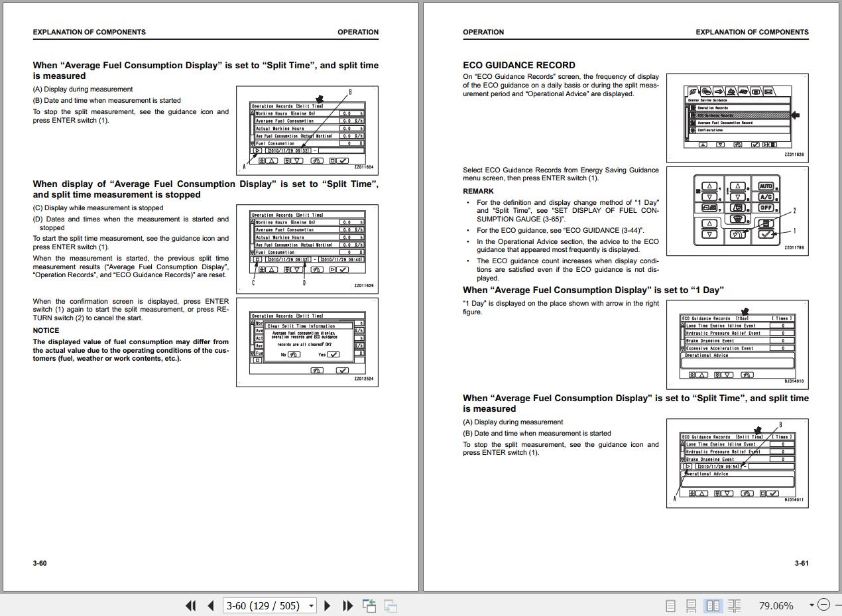Click the go to next view icon
This screenshot has width=842, height=616.
[x=391, y=605]
